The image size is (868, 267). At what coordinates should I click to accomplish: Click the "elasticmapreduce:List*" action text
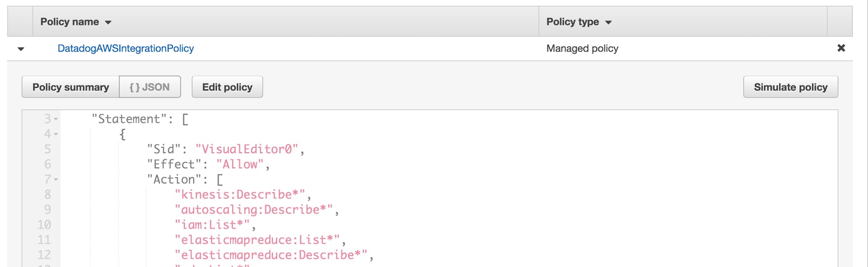(257, 240)
